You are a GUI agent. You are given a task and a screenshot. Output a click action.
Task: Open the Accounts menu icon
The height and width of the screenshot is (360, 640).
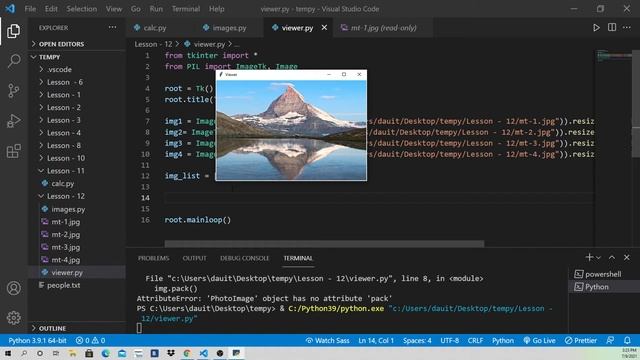[13, 288]
